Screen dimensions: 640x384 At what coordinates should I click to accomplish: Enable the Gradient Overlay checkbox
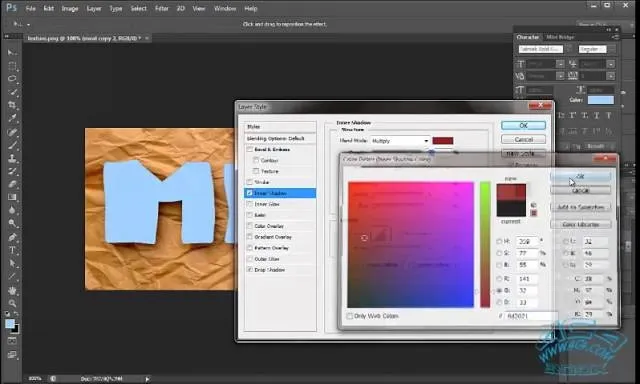pos(250,237)
